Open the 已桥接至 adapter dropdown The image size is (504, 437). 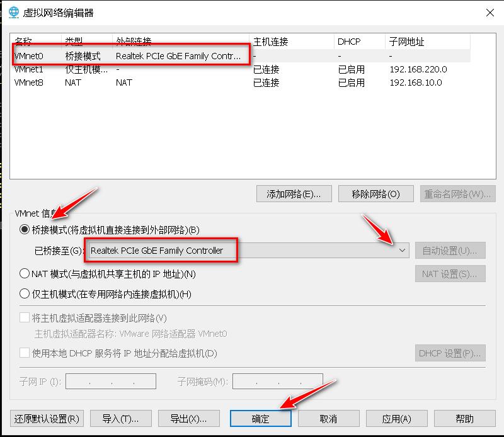(404, 250)
